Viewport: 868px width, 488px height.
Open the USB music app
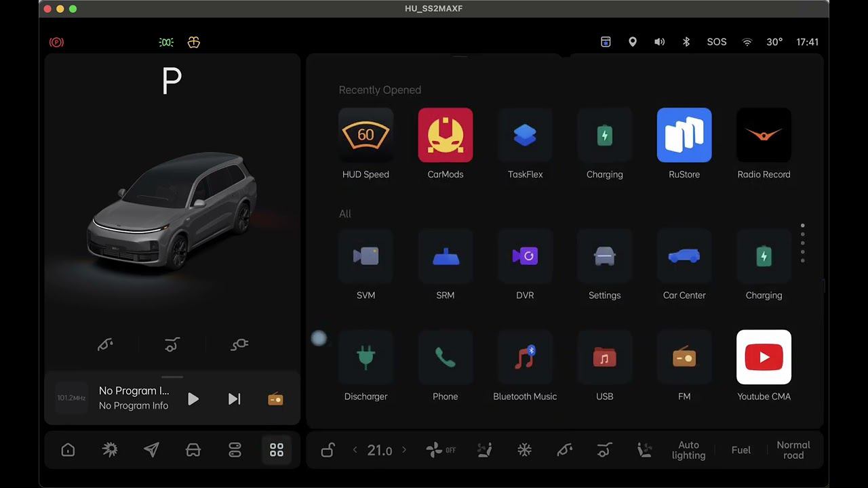click(604, 357)
